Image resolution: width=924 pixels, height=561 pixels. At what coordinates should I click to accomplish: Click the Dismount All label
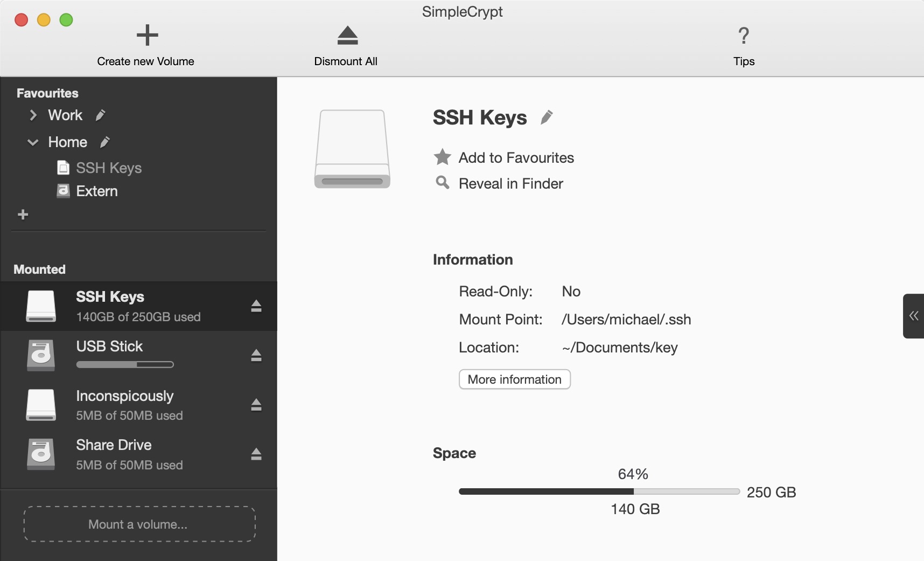346,61
